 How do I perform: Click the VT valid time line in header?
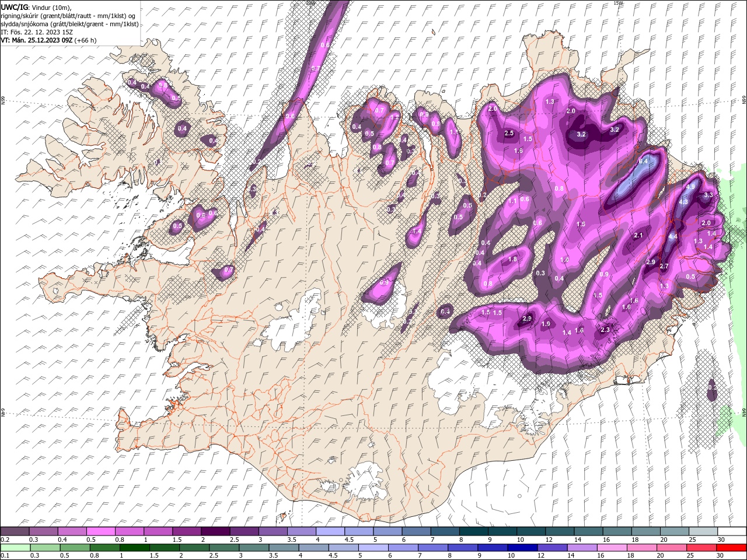(48, 40)
